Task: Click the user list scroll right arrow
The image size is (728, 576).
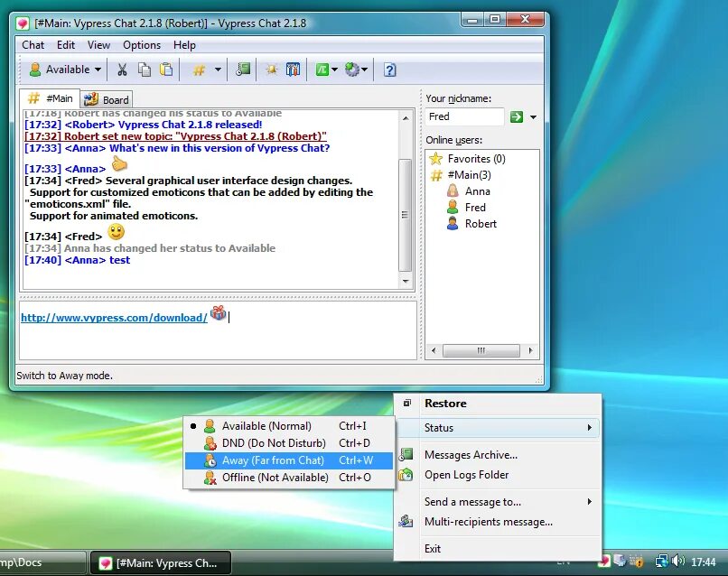Action: [530, 350]
